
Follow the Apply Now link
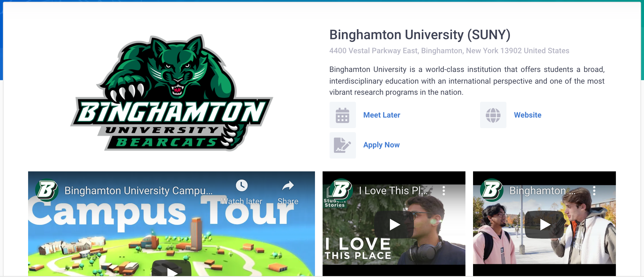coord(381,145)
